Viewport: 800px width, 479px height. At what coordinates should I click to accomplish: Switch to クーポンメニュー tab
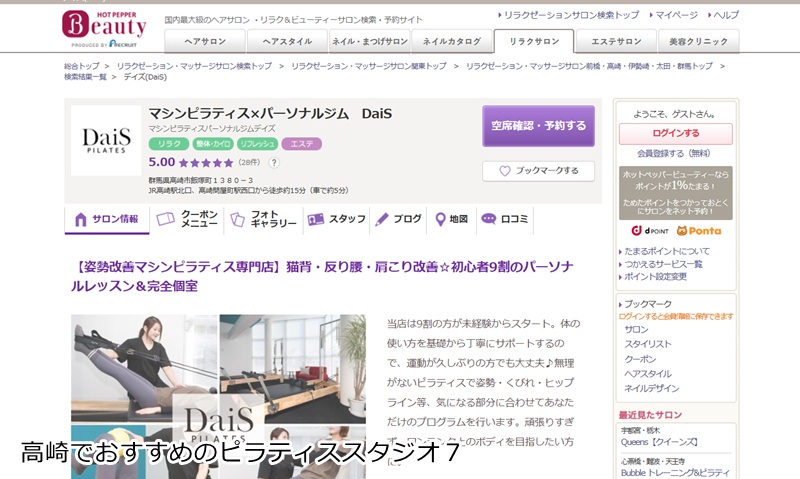pos(187,219)
